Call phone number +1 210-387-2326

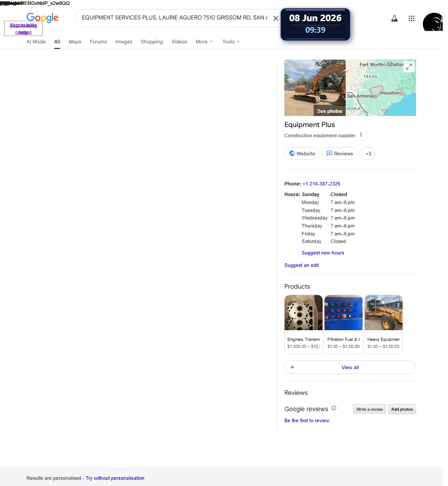pyautogui.click(x=321, y=184)
